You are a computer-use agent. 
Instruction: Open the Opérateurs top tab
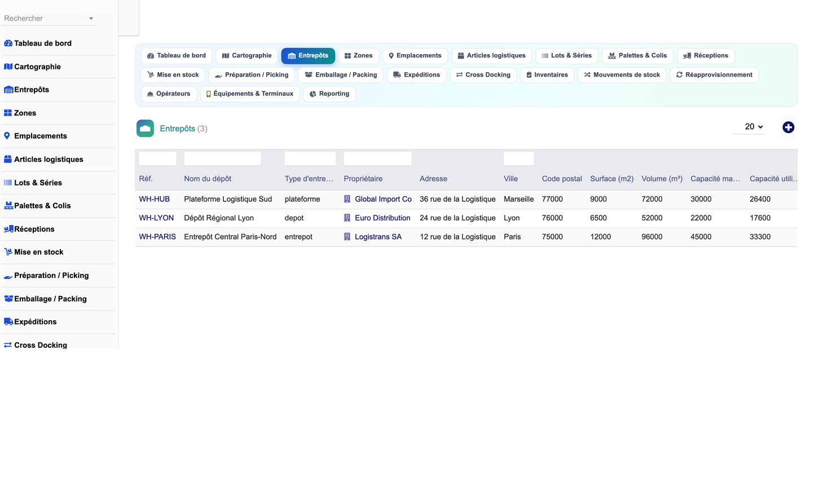point(169,94)
